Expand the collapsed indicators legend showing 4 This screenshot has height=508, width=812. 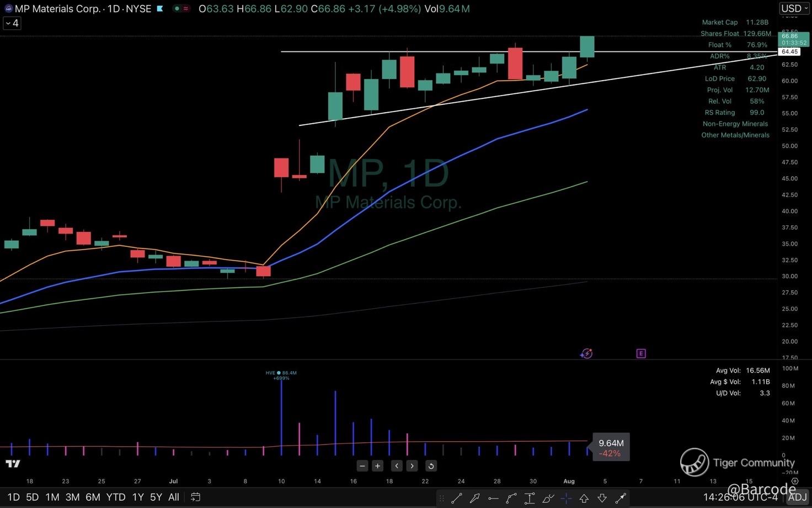12,23
